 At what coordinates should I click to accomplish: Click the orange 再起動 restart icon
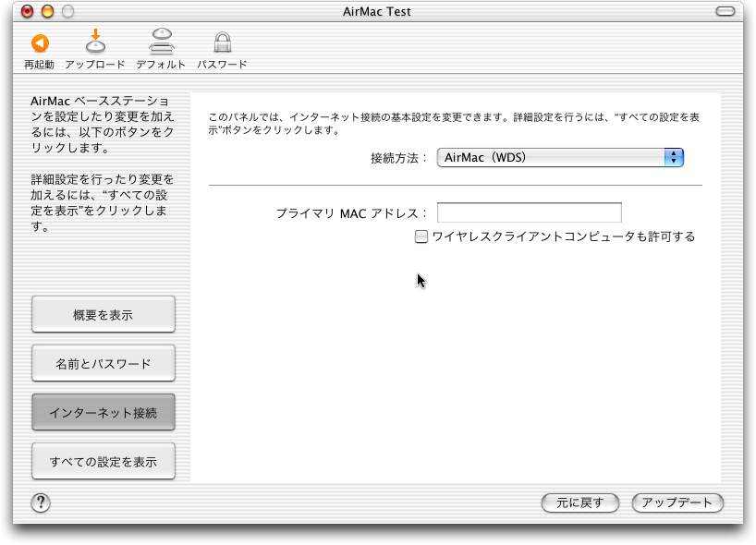tap(39, 43)
